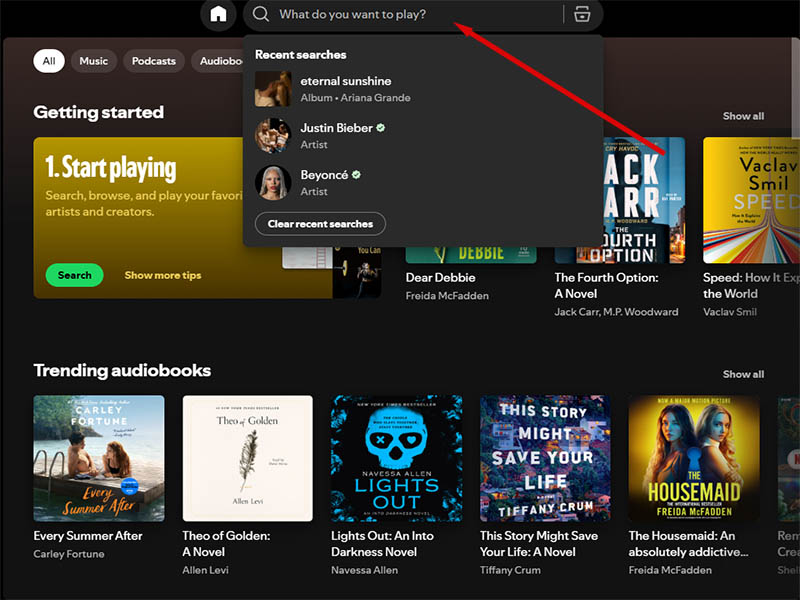Click Speed: How It Explains the World title
Image resolution: width=800 pixels, height=600 pixels.
751,285
